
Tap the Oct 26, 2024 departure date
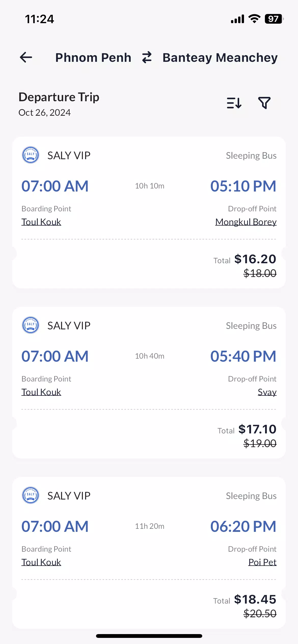point(45,113)
